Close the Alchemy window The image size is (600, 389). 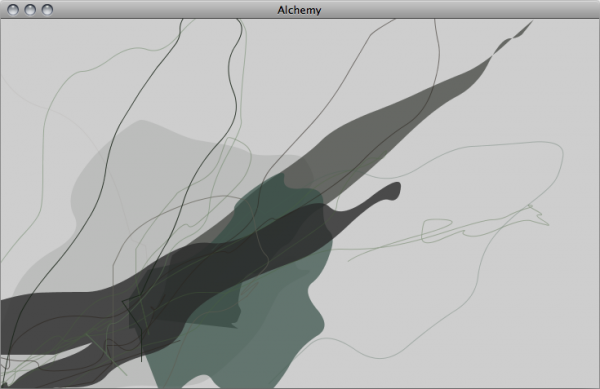point(13,10)
